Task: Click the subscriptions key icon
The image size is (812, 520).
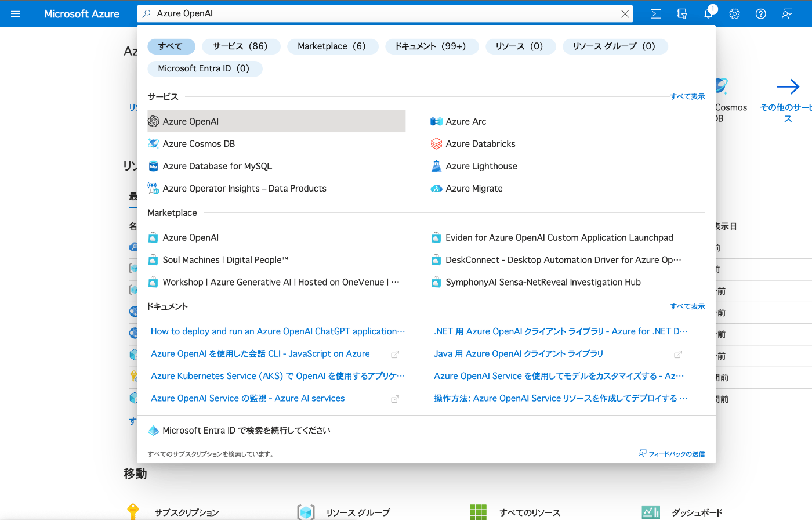Action: pos(133,512)
